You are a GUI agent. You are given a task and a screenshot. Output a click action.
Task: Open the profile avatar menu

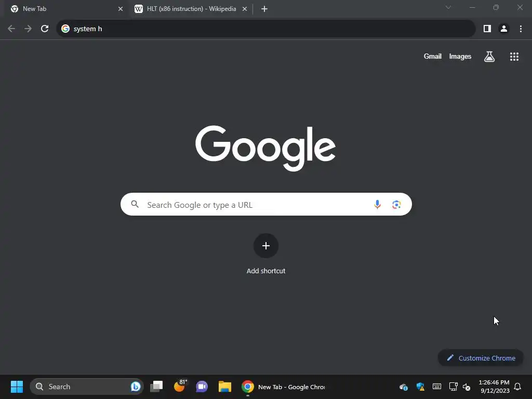point(504,29)
